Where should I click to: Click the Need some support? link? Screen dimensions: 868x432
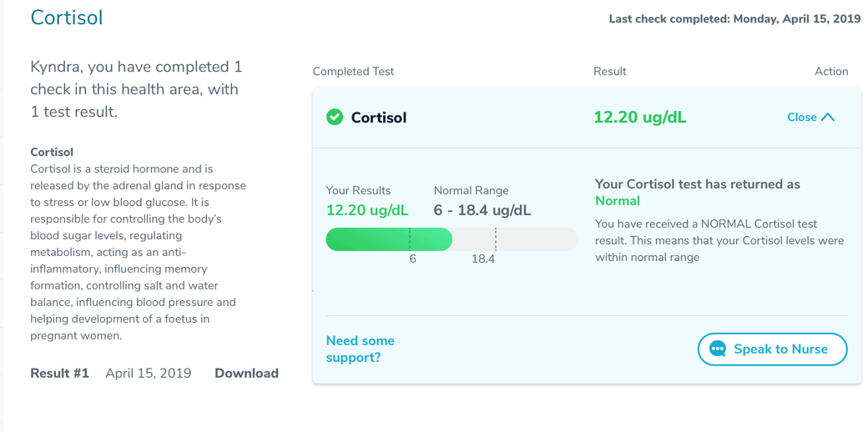coord(361,349)
